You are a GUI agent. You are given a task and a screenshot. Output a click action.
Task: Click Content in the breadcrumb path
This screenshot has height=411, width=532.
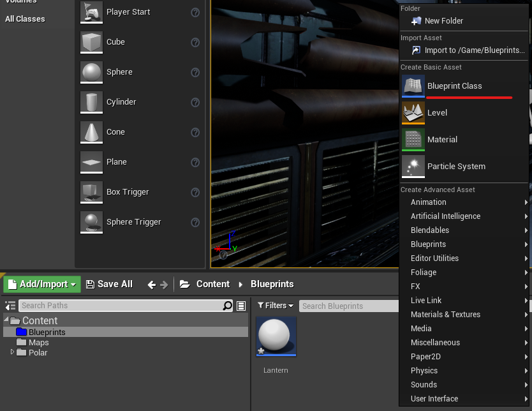pyautogui.click(x=213, y=284)
